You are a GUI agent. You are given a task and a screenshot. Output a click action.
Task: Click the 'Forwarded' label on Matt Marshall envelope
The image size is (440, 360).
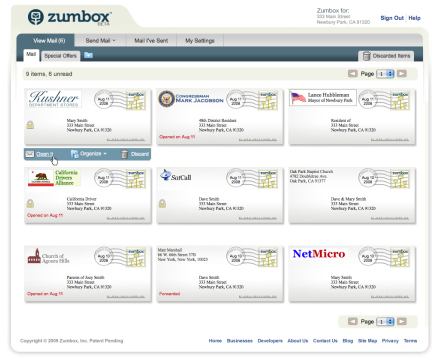click(169, 294)
